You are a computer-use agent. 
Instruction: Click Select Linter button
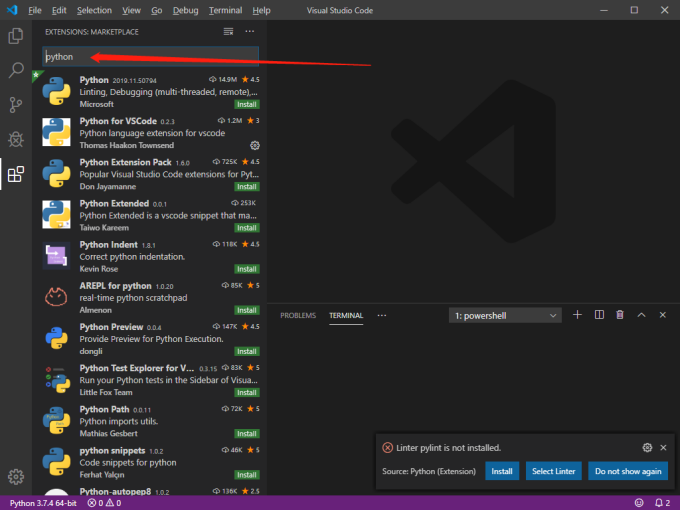pyautogui.click(x=553, y=471)
